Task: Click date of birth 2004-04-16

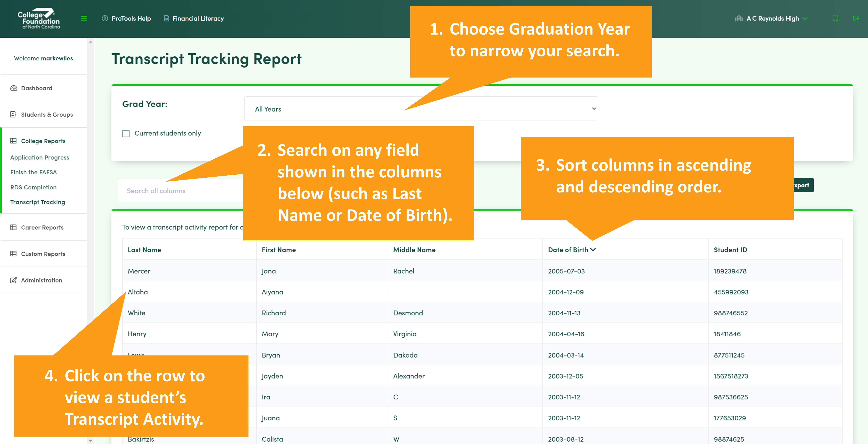Action: 566,334
